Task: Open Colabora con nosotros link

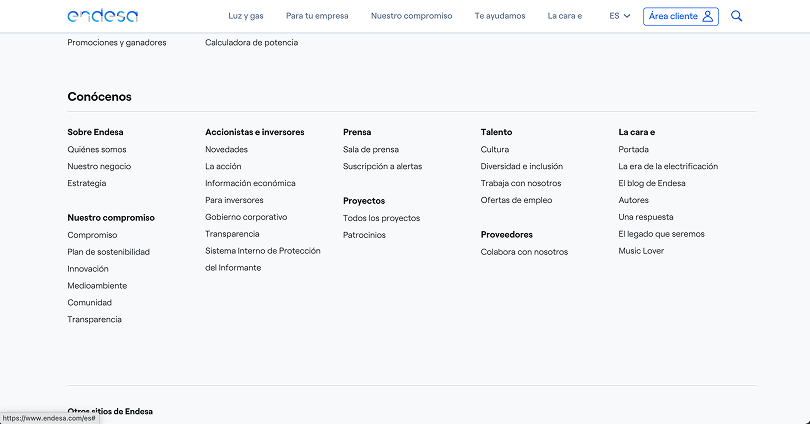Action: 524,252
